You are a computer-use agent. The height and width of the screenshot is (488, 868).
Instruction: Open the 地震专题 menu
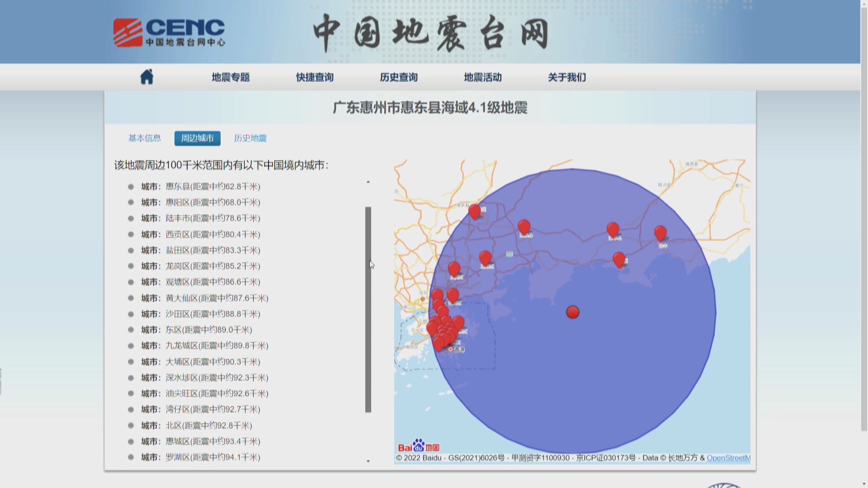pyautogui.click(x=231, y=77)
